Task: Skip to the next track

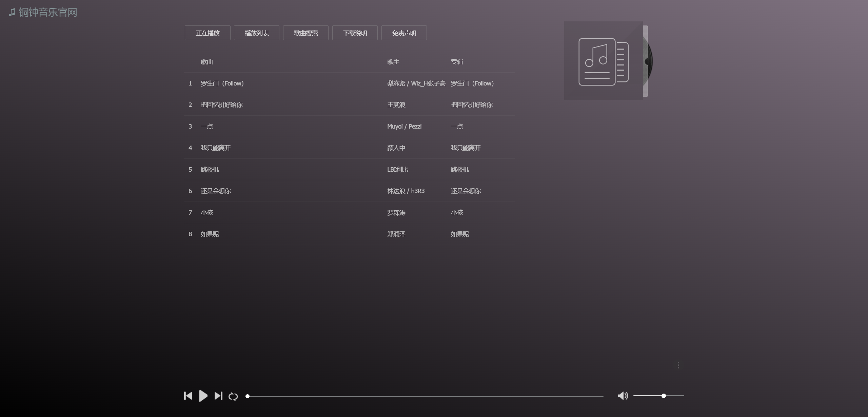Action: coord(218,396)
